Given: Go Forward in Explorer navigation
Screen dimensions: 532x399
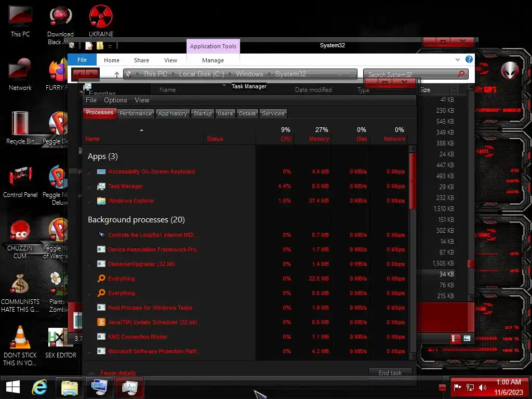Looking at the screenshot, I should coord(91,74).
